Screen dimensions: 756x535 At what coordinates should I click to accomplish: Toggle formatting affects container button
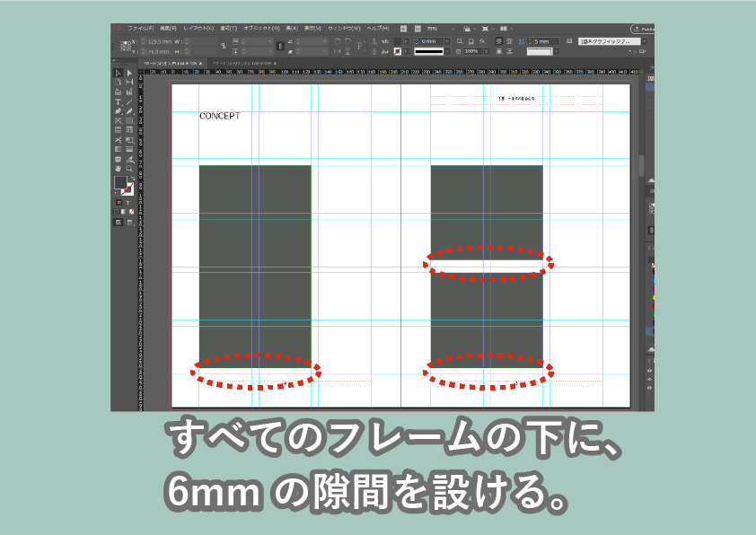click(119, 203)
